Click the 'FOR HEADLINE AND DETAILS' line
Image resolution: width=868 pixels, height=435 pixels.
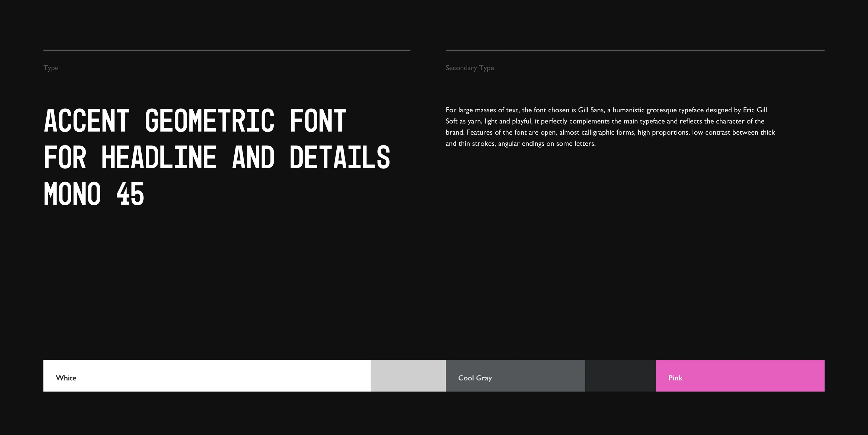point(217,157)
